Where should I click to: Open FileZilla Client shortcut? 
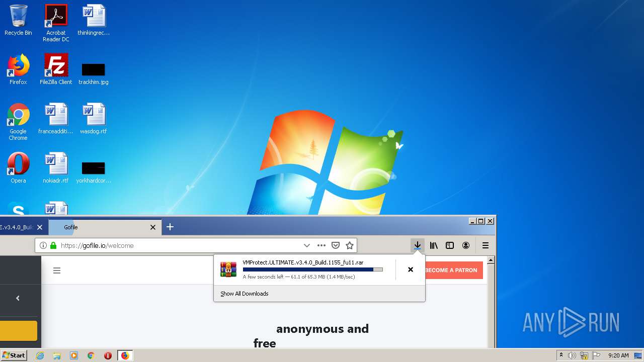click(x=56, y=69)
